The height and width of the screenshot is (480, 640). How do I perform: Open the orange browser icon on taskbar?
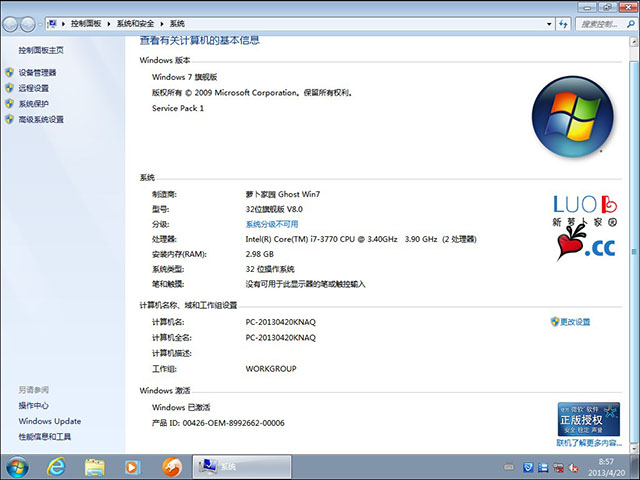point(171,467)
